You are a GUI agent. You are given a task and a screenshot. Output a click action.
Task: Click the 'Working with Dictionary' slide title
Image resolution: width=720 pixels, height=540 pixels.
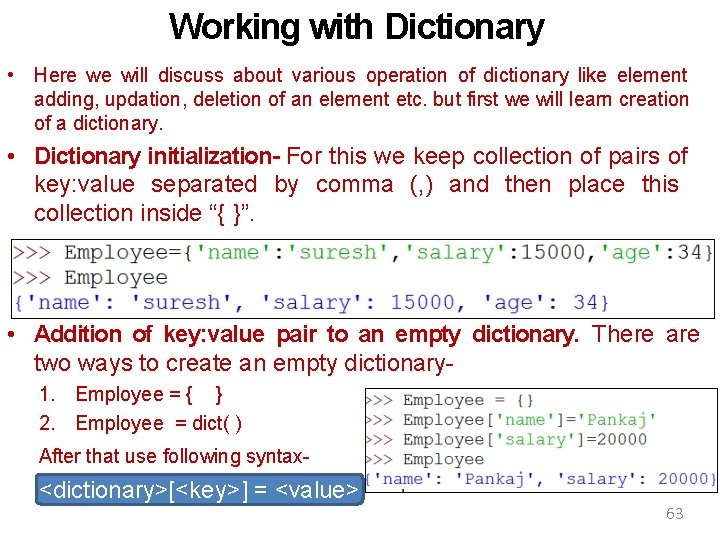[x=356, y=27]
